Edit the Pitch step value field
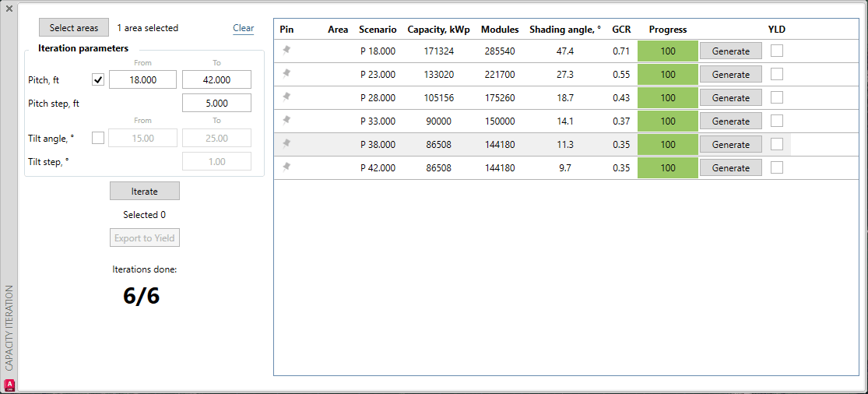868x394 pixels. click(216, 103)
